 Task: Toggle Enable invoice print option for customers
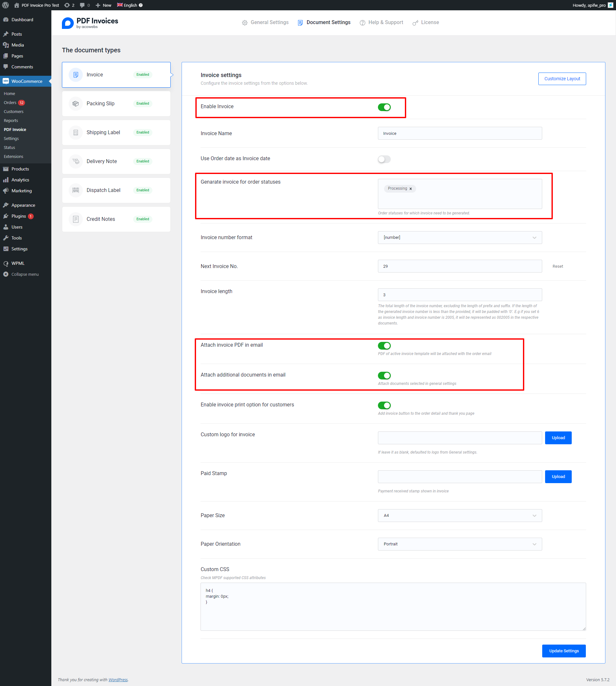384,405
